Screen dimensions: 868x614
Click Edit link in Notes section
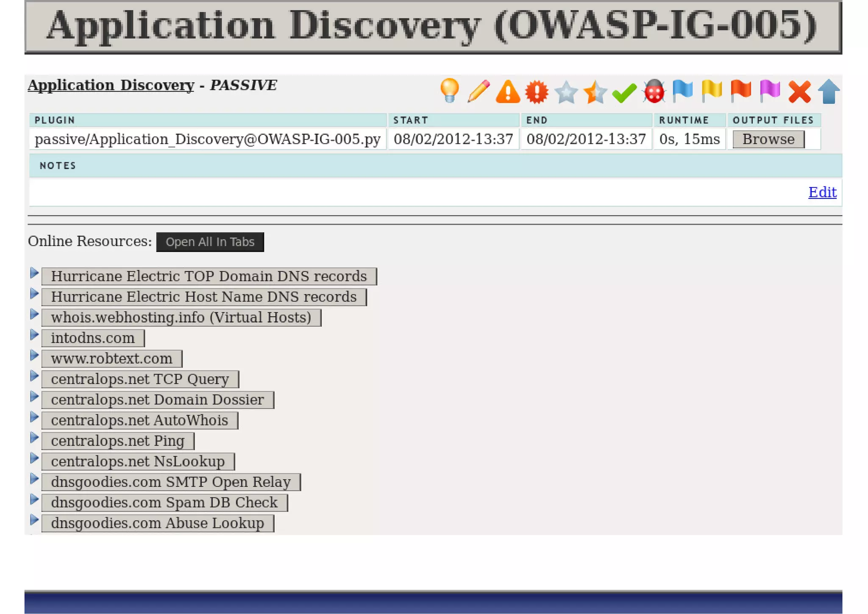[822, 192]
